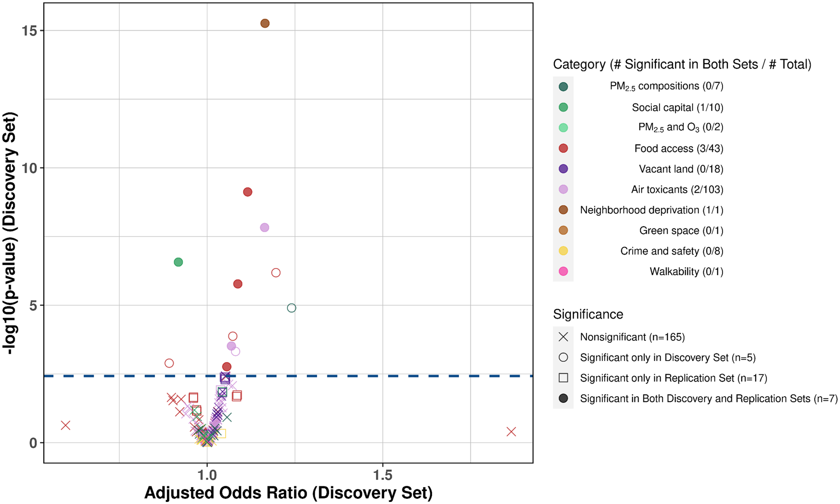Click the Green space legend label
The width and height of the screenshot is (840, 504).
pyautogui.click(x=681, y=230)
